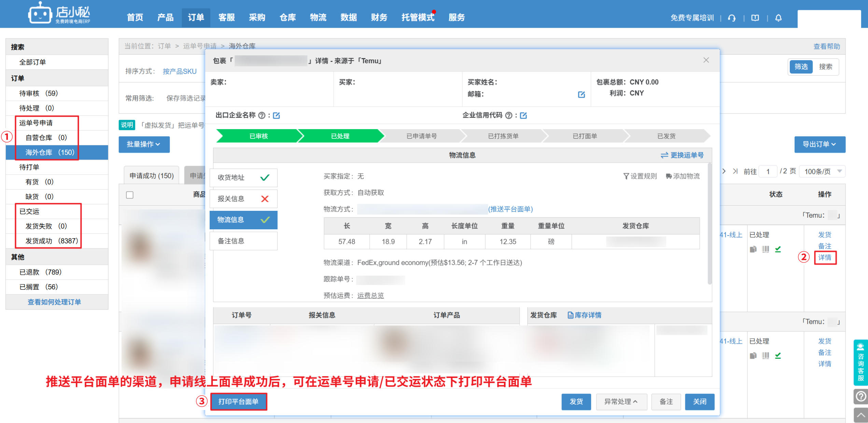The width and height of the screenshot is (868, 423).
Task: Toggle the select-all orders checkbox
Action: tap(130, 195)
